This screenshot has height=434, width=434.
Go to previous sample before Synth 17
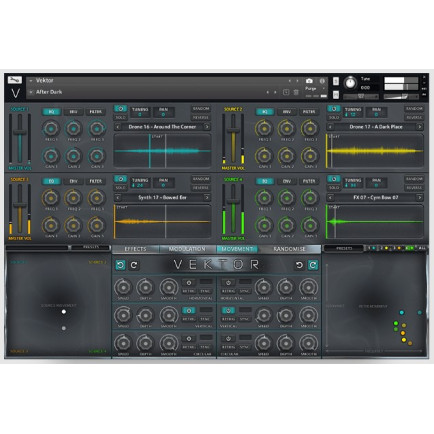[x=117, y=198]
